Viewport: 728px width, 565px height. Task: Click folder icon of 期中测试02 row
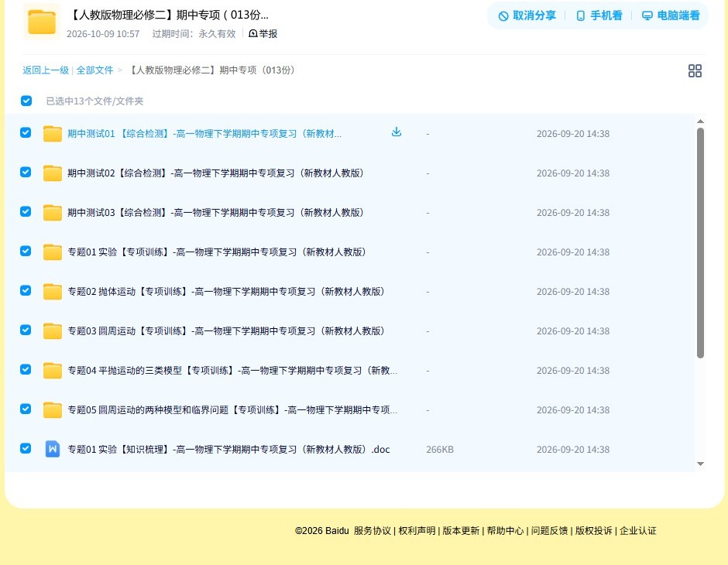53,173
